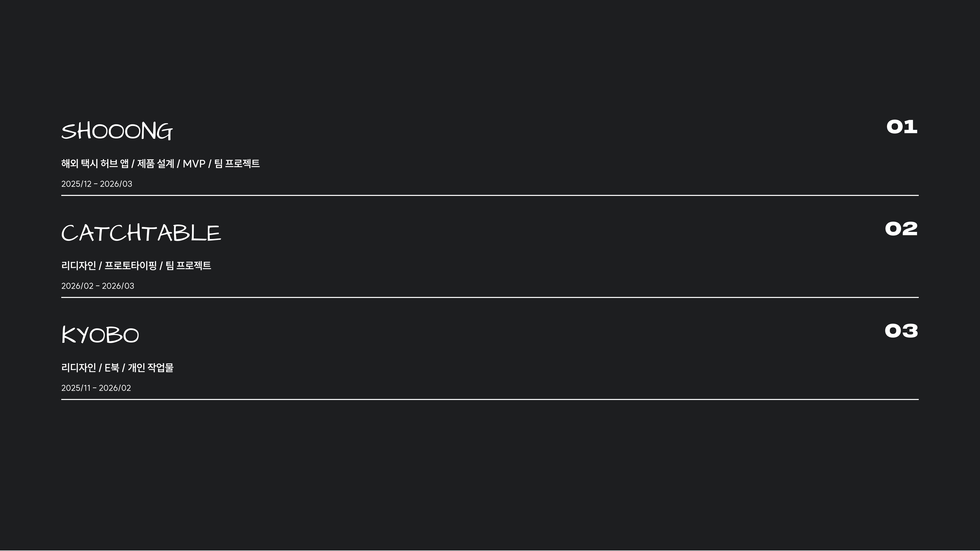The height and width of the screenshot is (551, 980).
Task: Click '팀 프로젝트' in the CATCHTABLE description
Action: [x=188, y=265]
